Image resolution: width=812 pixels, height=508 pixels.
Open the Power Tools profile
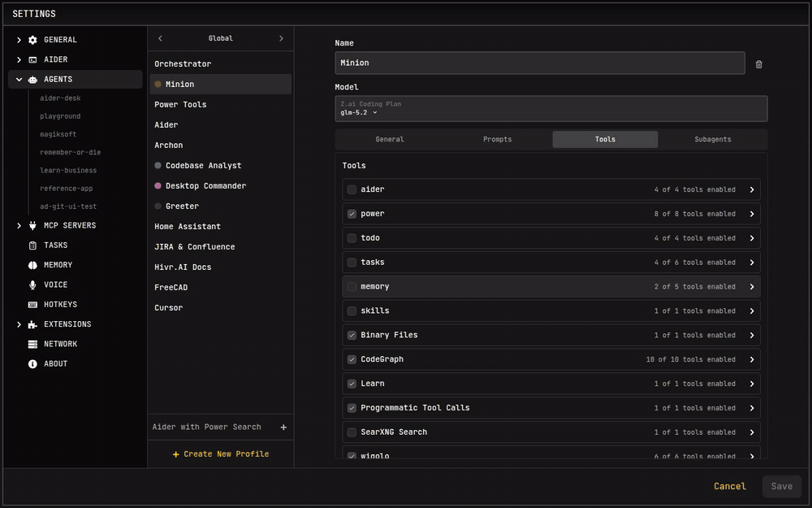pos(221,105)
